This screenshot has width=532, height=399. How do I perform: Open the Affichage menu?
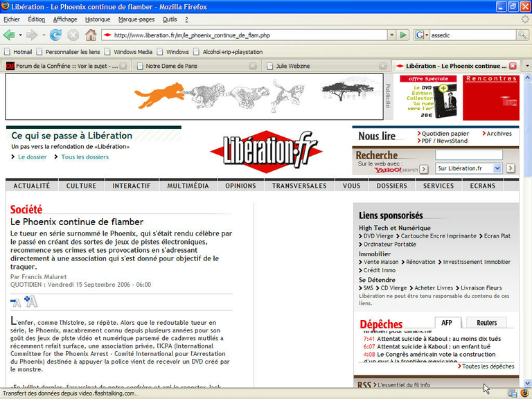pos(65,19)
